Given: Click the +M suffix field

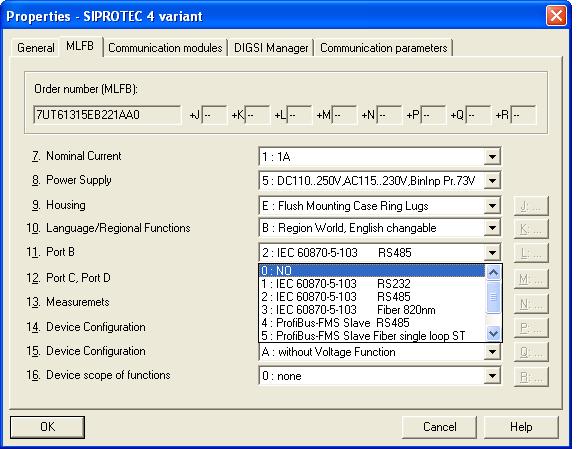Looking at the screenshot, I should tap(345, 115).
